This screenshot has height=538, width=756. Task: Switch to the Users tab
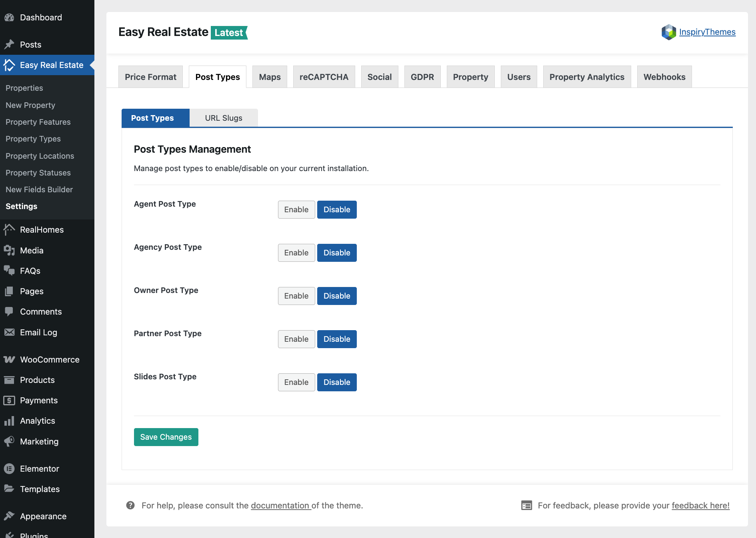click(x=519, y=77)
